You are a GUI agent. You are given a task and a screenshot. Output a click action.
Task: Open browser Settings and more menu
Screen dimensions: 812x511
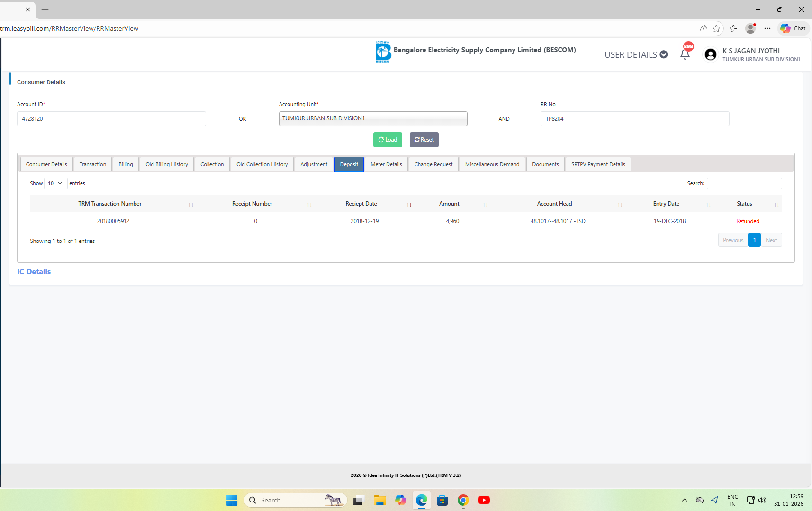767,28
